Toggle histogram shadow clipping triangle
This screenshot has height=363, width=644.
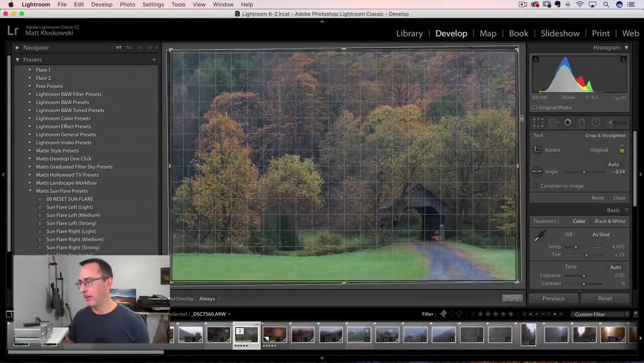coord(535,58)
